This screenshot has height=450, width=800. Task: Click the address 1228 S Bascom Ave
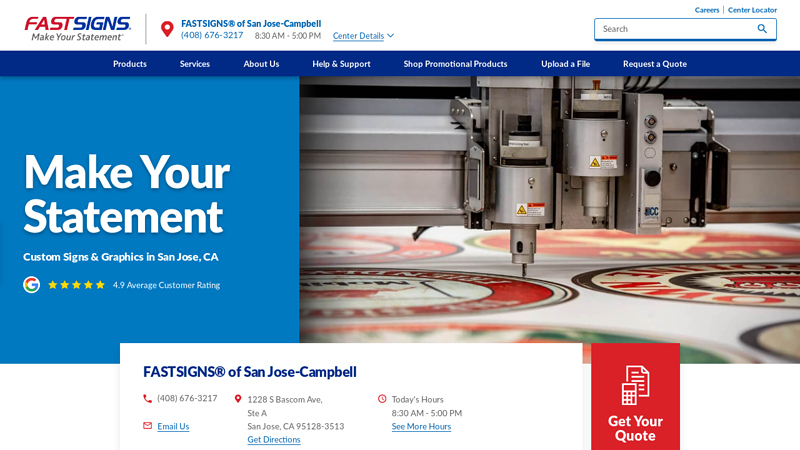[285, 399]
